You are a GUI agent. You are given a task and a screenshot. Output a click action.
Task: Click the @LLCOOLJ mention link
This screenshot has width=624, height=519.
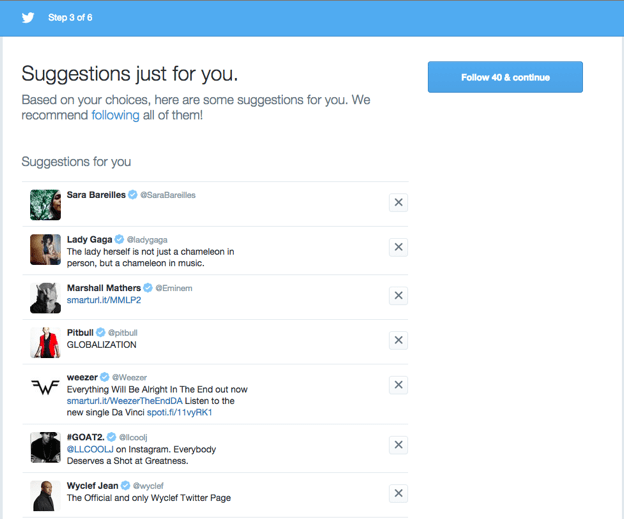coord(92,449)
